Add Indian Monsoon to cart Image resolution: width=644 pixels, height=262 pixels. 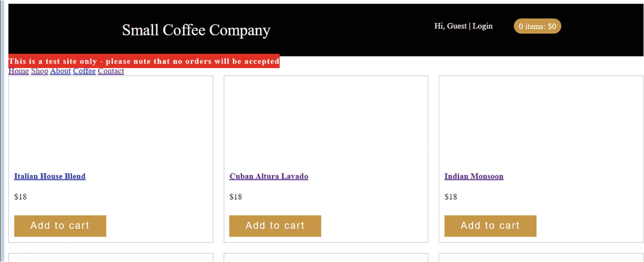[490, 226]
